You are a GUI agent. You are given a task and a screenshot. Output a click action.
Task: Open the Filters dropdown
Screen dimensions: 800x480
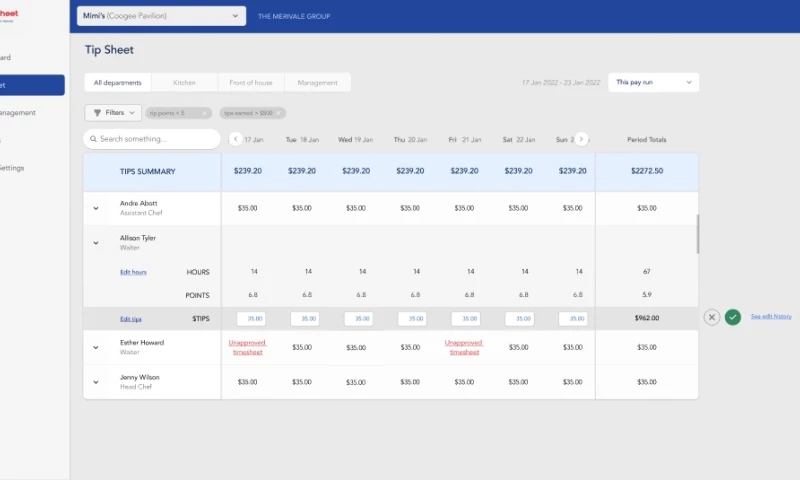[113, 113]
